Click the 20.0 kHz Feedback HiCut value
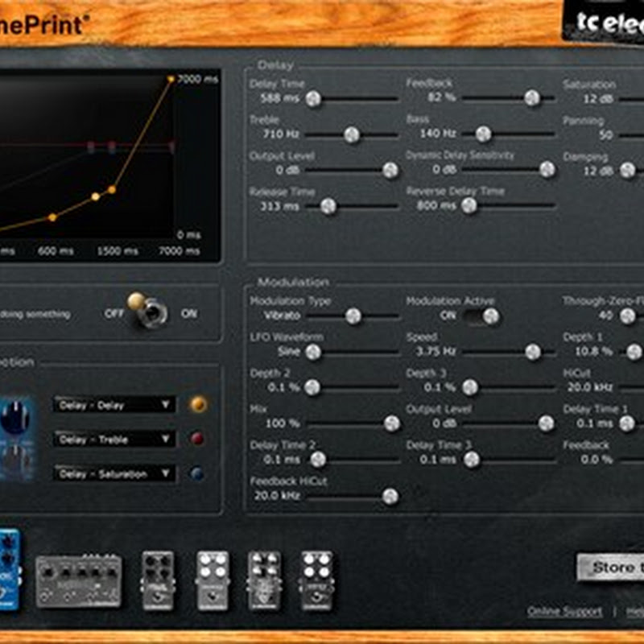644x644 pixels. point(277,496)
